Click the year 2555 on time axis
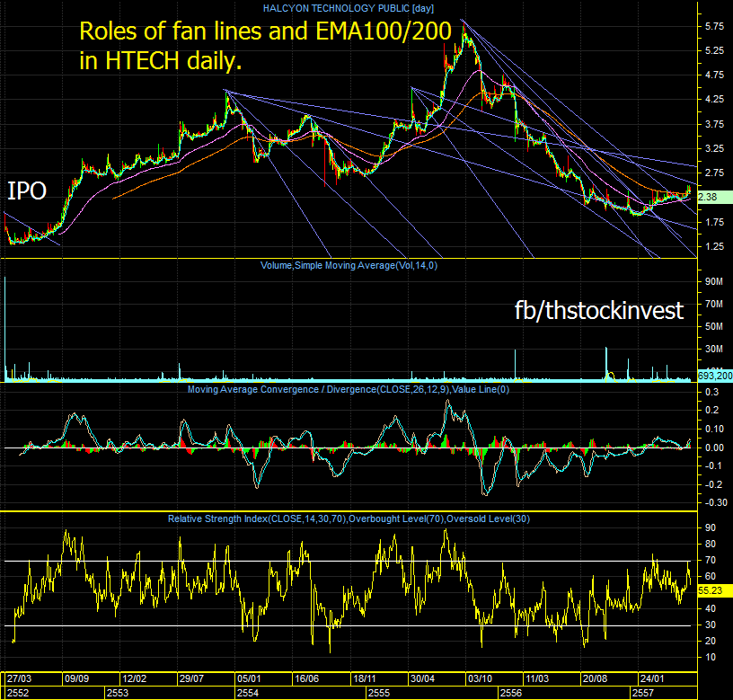Viewport: 733px width, 700px height. [379, 693]
